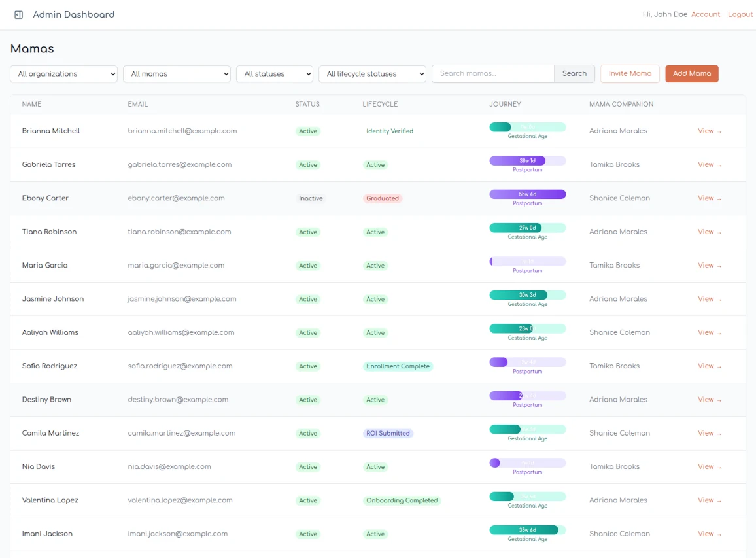Screen dimensions: 756x558
Task: Click Tamika Brooks in Maria Garcia's row
Action: [614, 265]
